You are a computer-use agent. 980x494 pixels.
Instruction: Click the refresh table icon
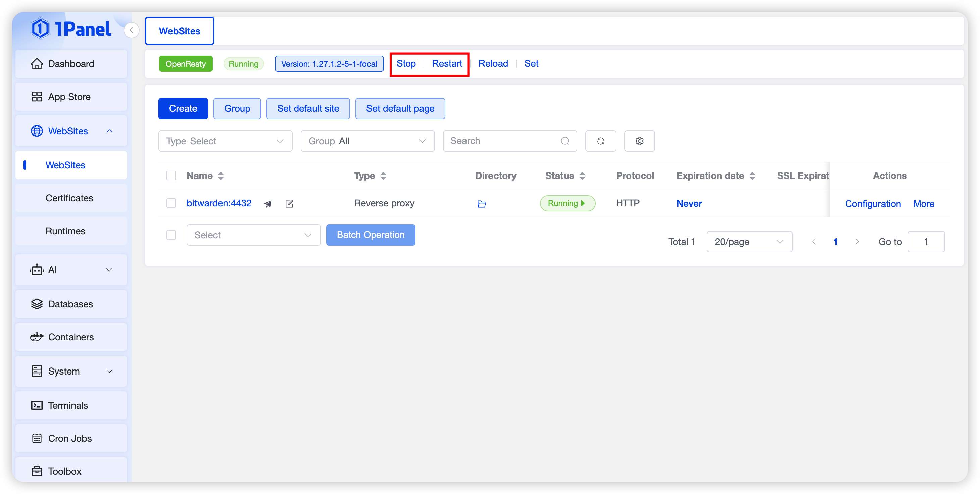(x=600, y=141)
